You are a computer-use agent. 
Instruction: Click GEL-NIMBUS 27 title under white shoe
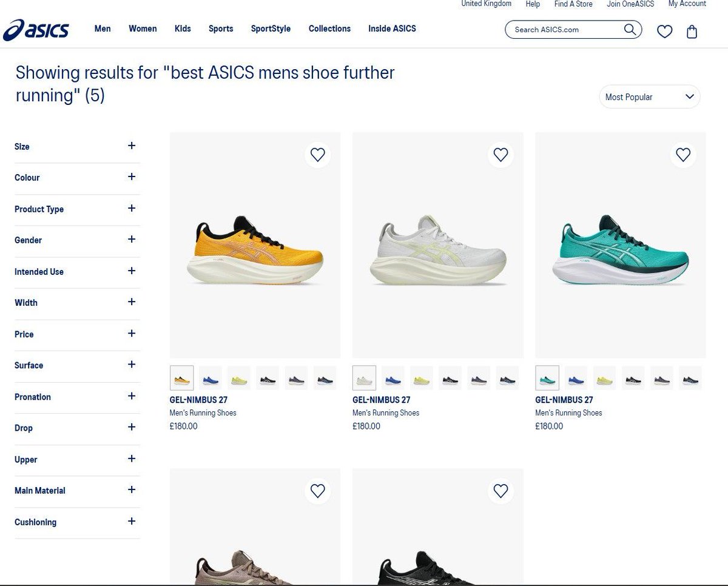(381, 400)
